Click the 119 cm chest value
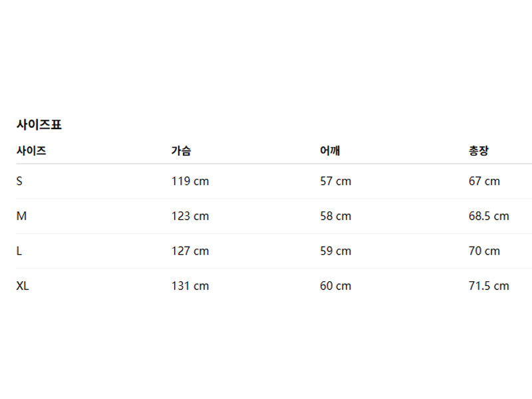 click(190, 181)
